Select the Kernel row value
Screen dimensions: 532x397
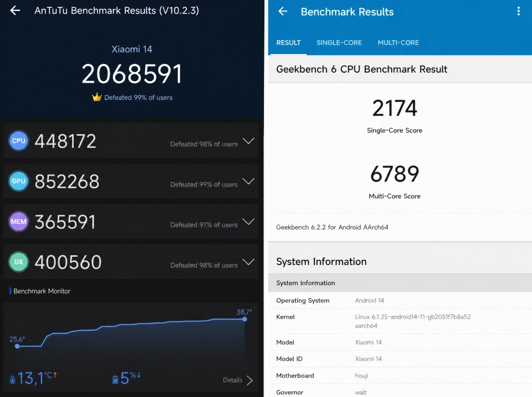click(x=413, y=321)
